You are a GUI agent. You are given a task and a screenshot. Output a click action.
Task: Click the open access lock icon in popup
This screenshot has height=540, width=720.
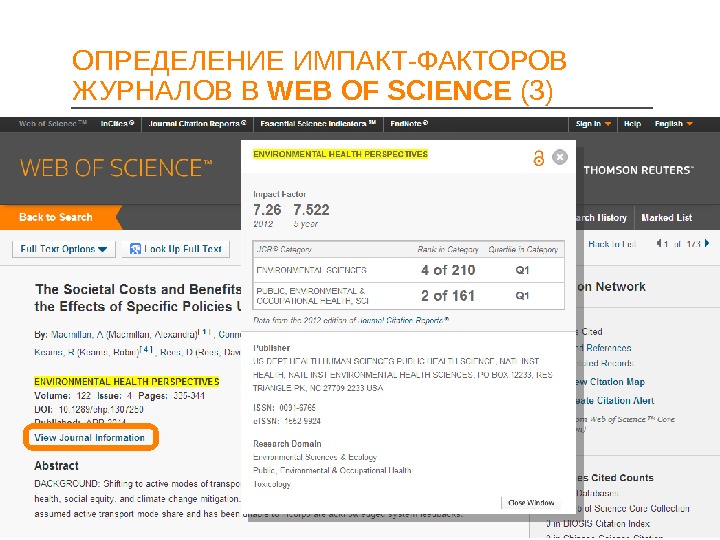[x=538, y=158]
